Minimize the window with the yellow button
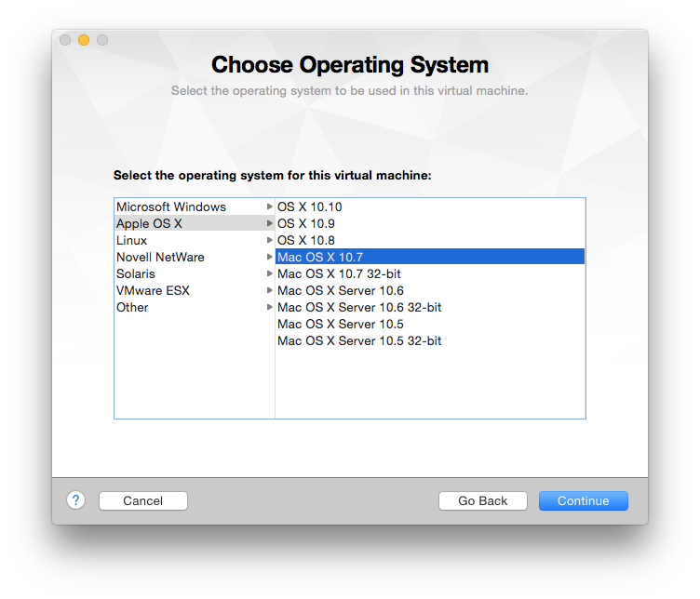This screenshot has width=700, height=599. point(84,40)
